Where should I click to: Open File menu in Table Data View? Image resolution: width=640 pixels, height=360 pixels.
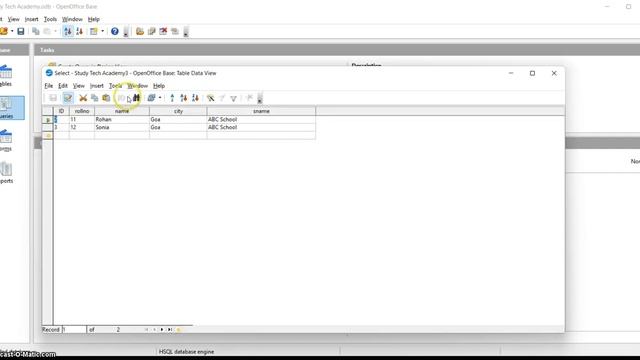[x=49, y=86]
